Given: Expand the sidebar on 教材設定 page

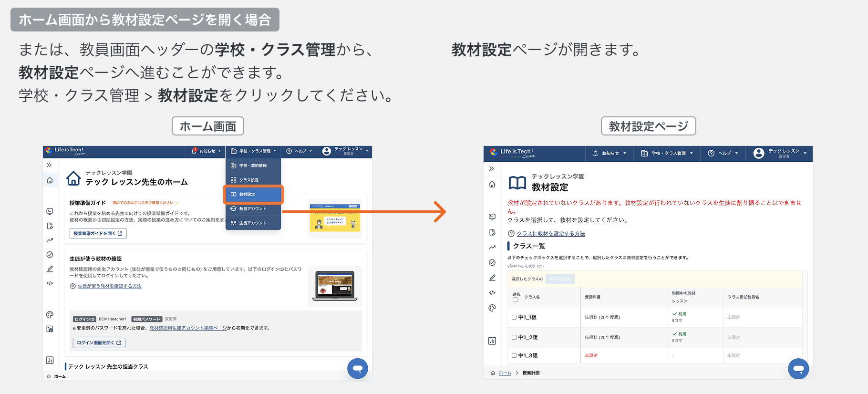Looking at the screenshot, I should pos(492,169).
